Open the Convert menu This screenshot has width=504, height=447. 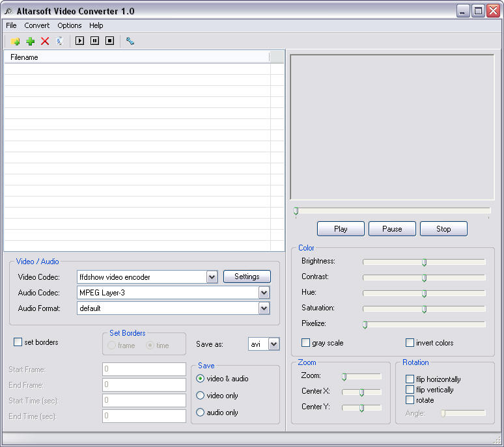[x=37, y=25]
